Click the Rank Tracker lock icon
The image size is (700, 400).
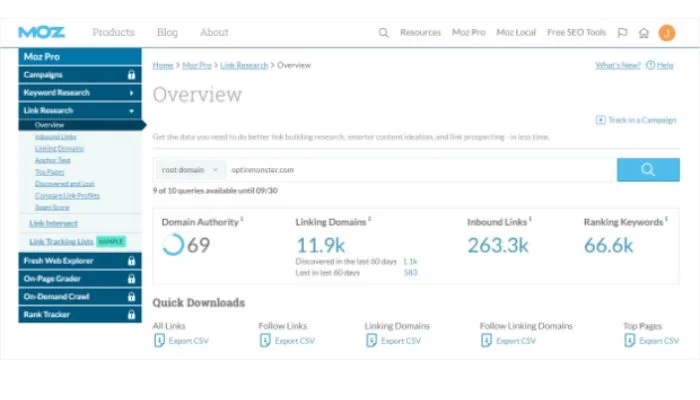click(131, 314)
